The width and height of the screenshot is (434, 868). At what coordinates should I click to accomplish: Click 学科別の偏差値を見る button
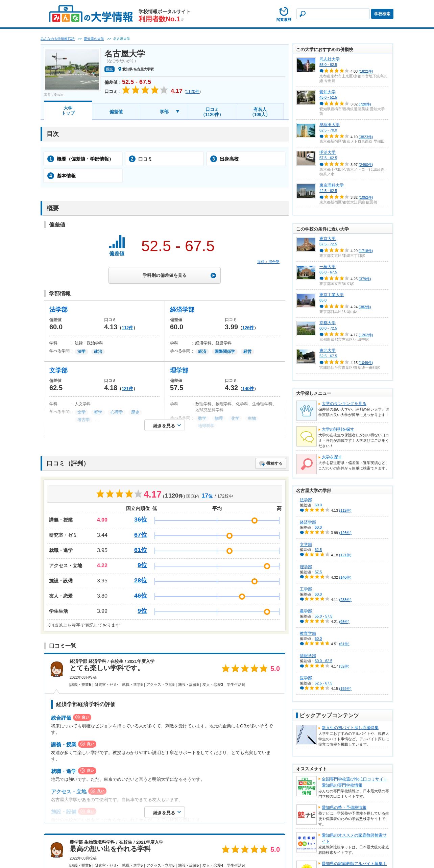click(165, 275)
